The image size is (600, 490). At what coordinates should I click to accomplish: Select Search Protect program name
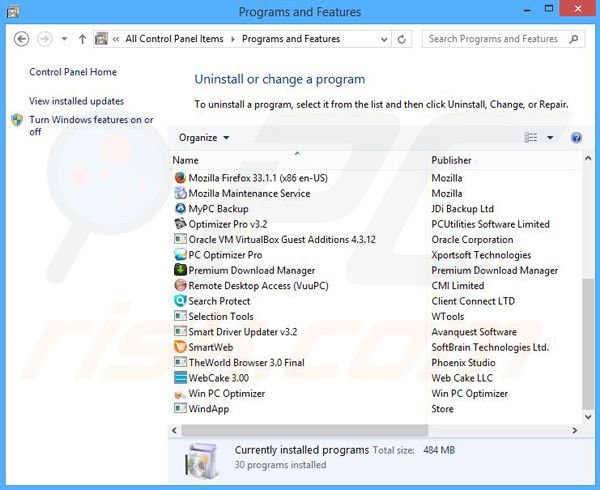[x=219, y=301]
